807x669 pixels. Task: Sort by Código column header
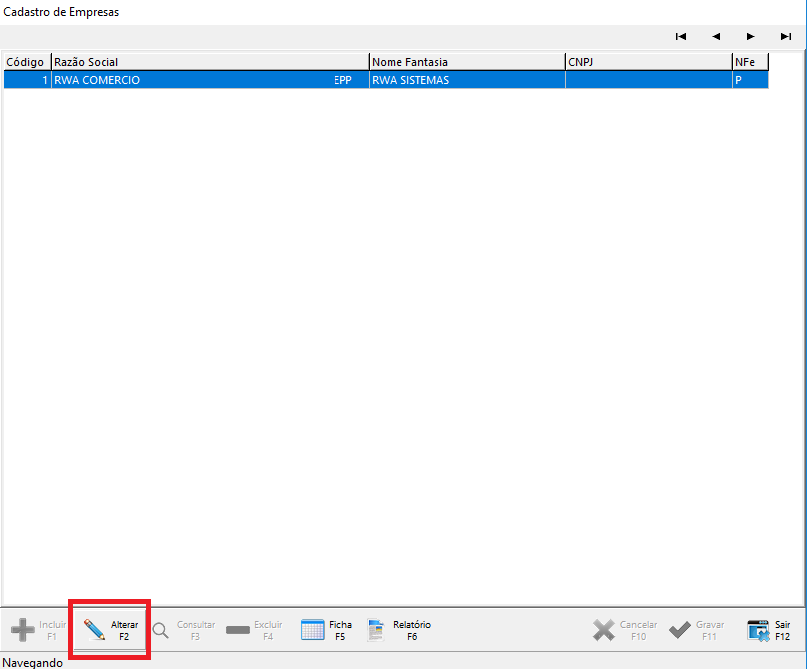[x=27, y=62]
